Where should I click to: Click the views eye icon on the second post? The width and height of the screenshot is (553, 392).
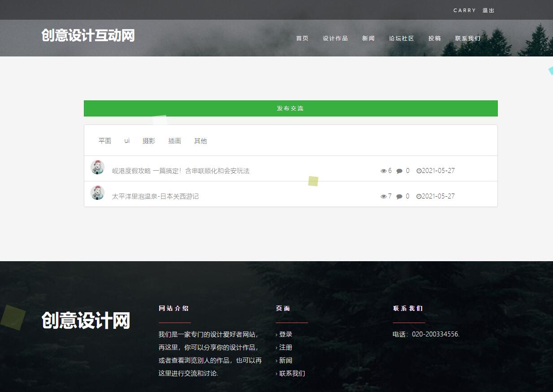point(384,196)
